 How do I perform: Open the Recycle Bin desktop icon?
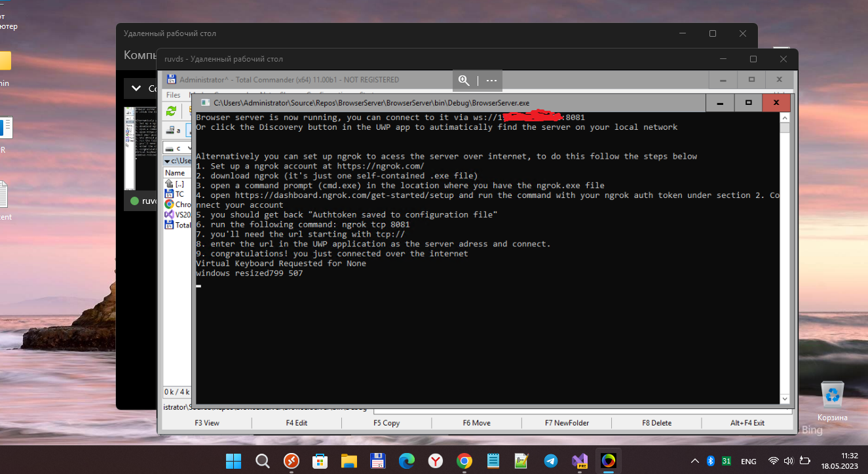(x=833, y=401)
